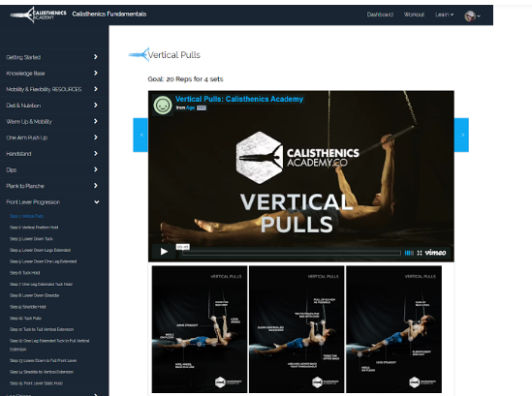The height and width of the screenshot is (396, 532).
Task: Go to previous step with left arrow
Action: pos(141,135)
